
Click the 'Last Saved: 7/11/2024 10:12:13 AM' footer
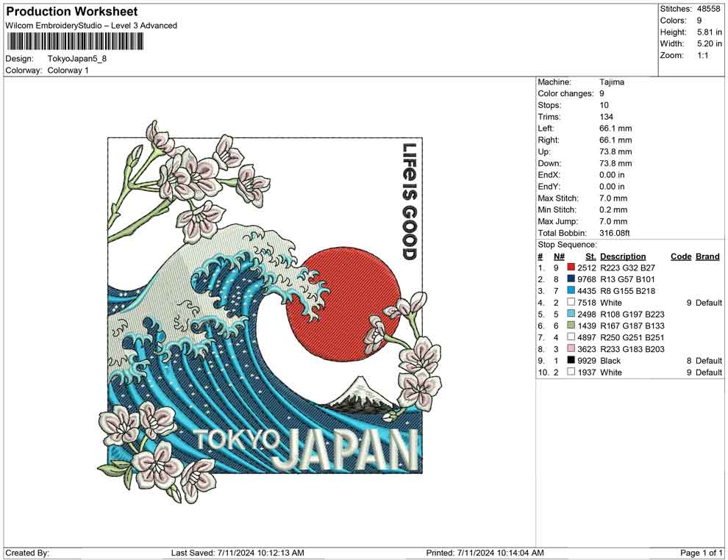click(238, 553)
